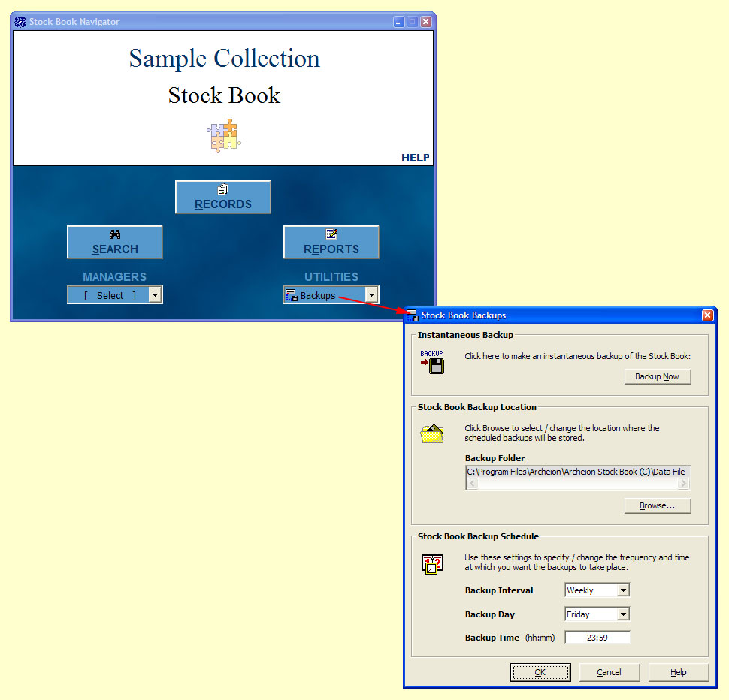This screenshot has width=729, height=700.
Task: Click the HELP link in Navigator
Action: click(x=415, y=158)
